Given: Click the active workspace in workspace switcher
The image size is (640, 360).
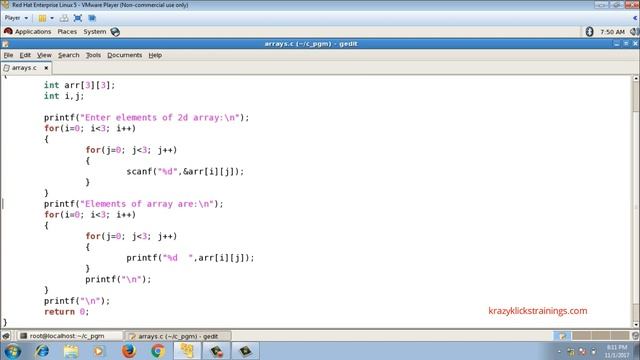Looking at the screenshot, I should (562, 336).
